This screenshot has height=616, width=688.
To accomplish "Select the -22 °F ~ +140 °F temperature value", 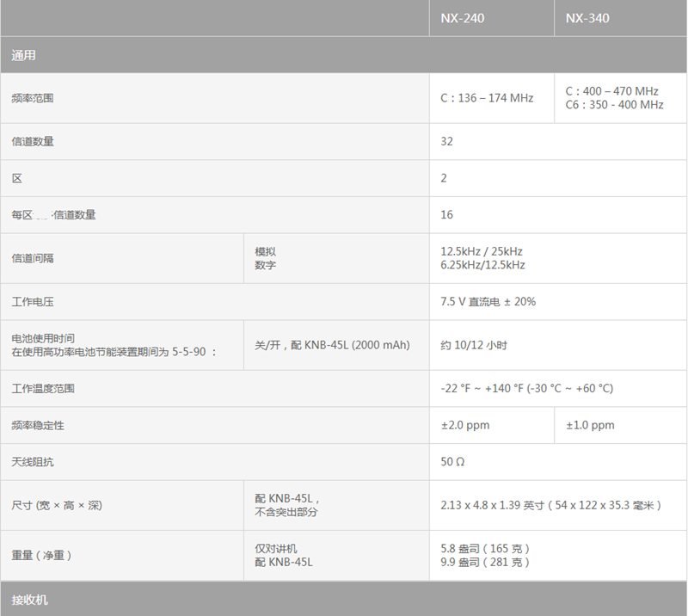I will tap(527, 389).
